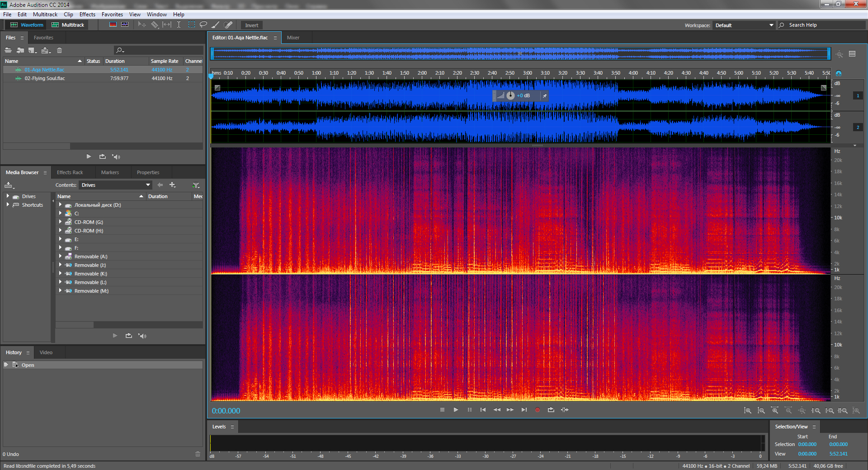Click the Stop playback button
868x470 pixels.
(442, 410)
